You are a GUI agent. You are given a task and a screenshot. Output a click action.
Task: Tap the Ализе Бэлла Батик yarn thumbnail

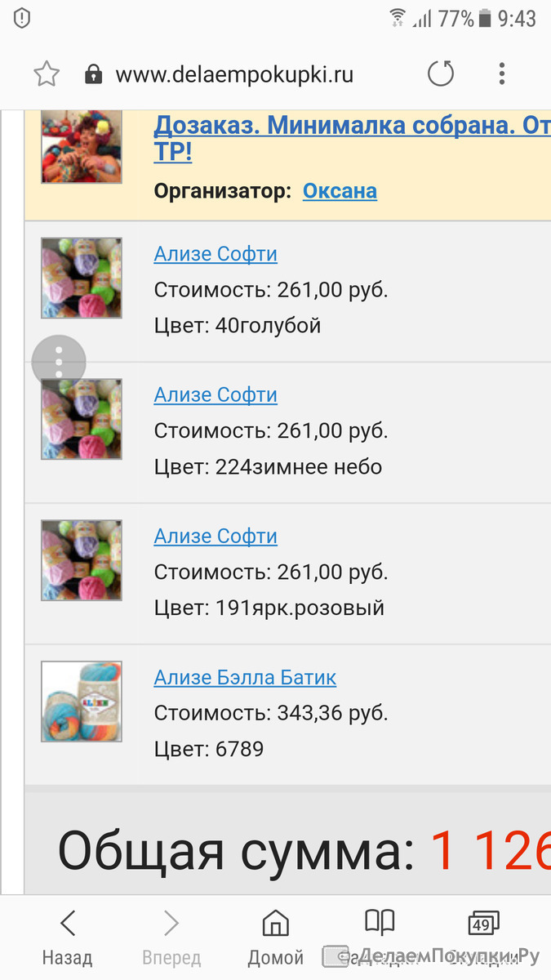click(x=82, y=702)
